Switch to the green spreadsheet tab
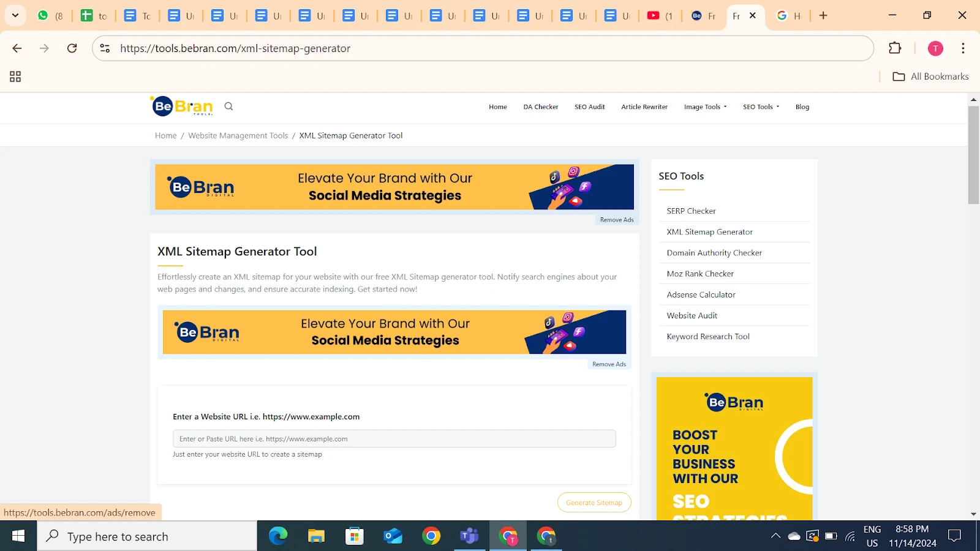Viewport: 980px width, 551px height. [x=94, y=16]
